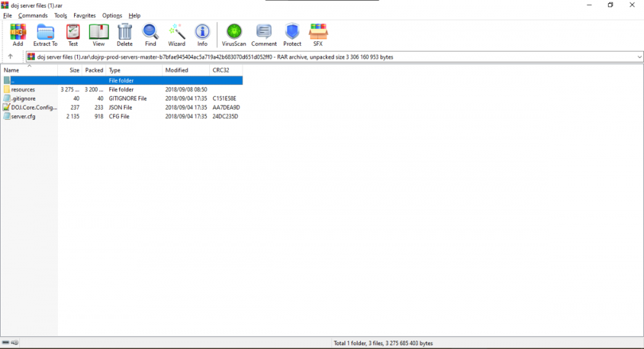Viewport: 644px width, 349px height.
Task: Open the Commands menu
Action: pyautogui.click(x=33, y=15)
